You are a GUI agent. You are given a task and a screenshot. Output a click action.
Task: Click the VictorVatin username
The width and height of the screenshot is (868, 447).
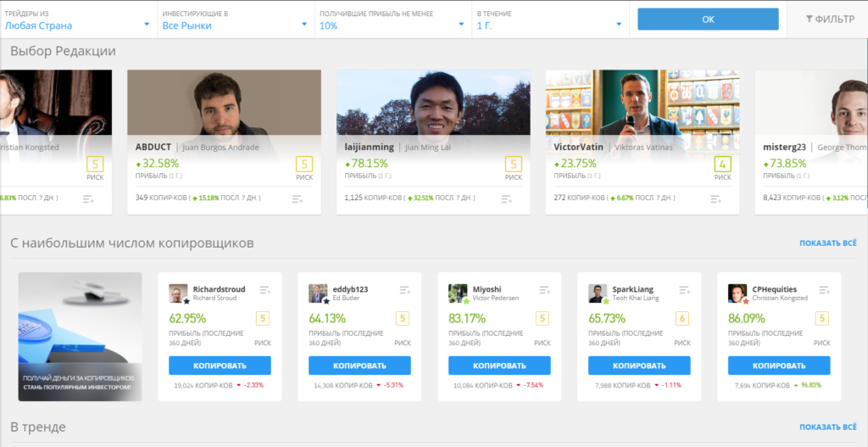tap(578, 148)
